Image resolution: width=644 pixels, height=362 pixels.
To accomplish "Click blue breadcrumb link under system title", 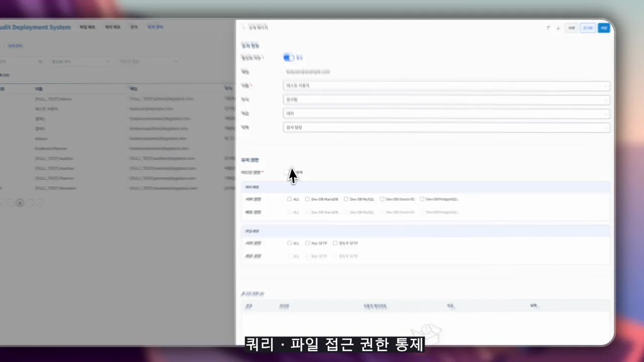I will 15,46.
